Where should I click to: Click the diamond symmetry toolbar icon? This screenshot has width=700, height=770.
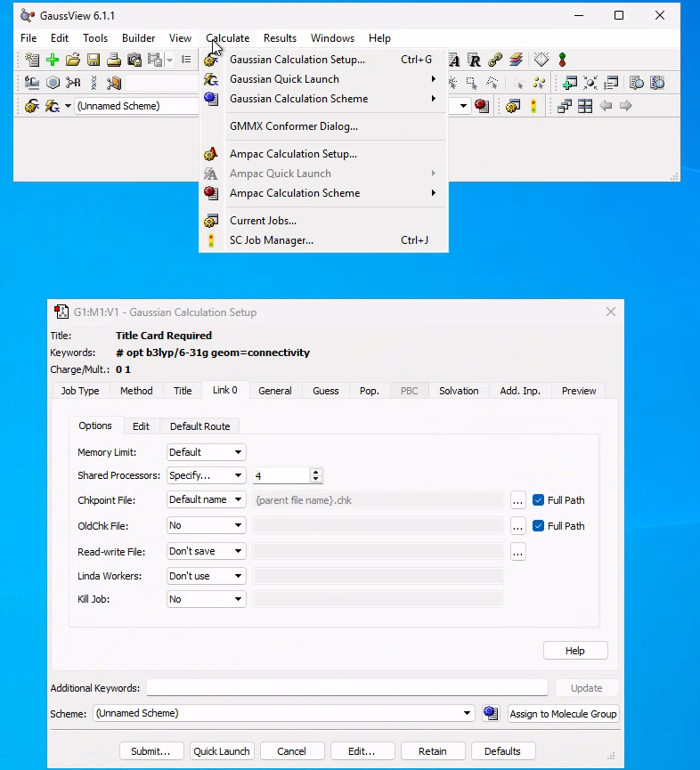541,60
